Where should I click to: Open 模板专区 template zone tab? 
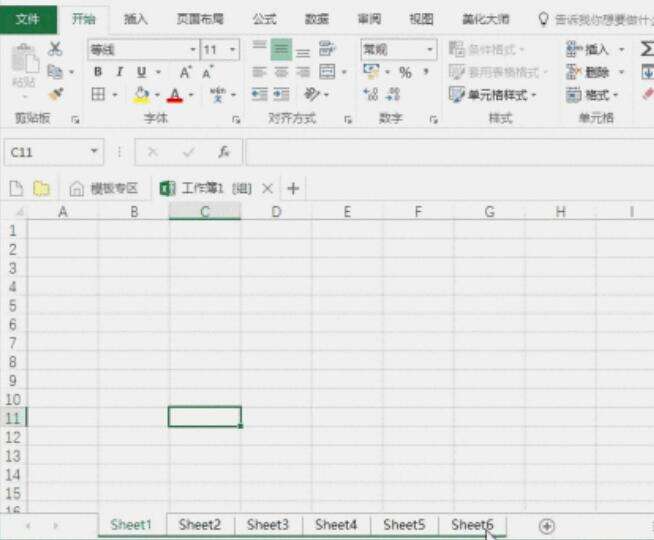click(x=103, y=188)
